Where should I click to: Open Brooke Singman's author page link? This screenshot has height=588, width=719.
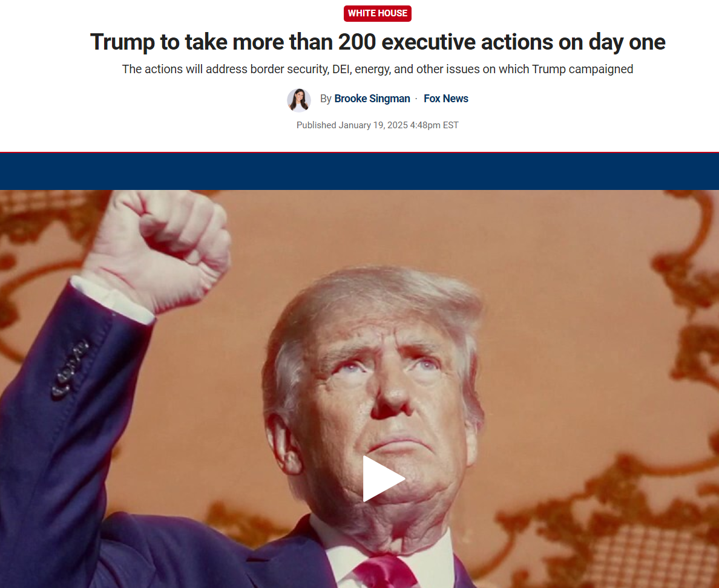372,99
